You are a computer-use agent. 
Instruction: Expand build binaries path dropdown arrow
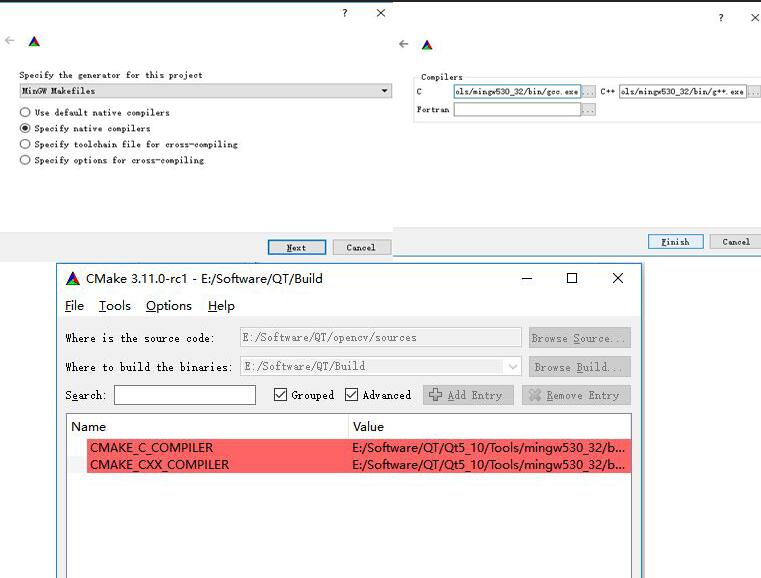tap(513, 366)
